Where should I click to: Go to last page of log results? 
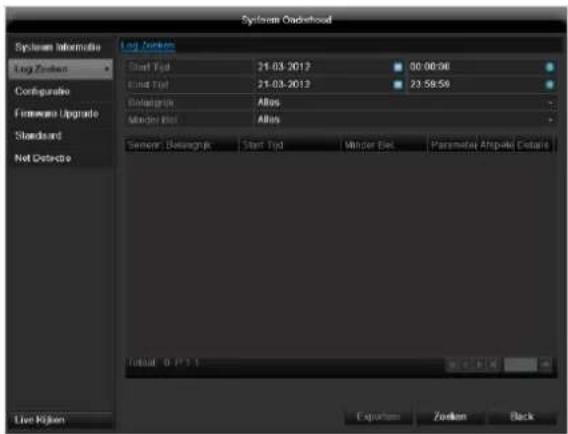coord(493,364)
